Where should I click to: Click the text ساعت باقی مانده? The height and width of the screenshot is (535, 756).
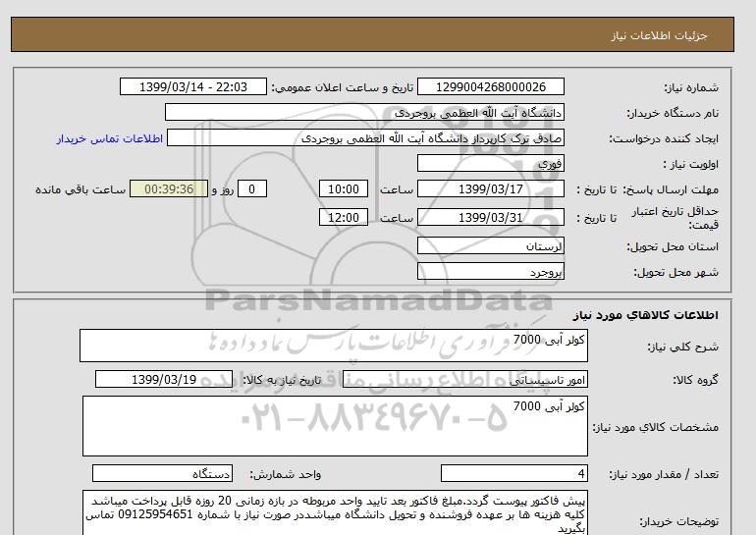(x=81, y=189)
